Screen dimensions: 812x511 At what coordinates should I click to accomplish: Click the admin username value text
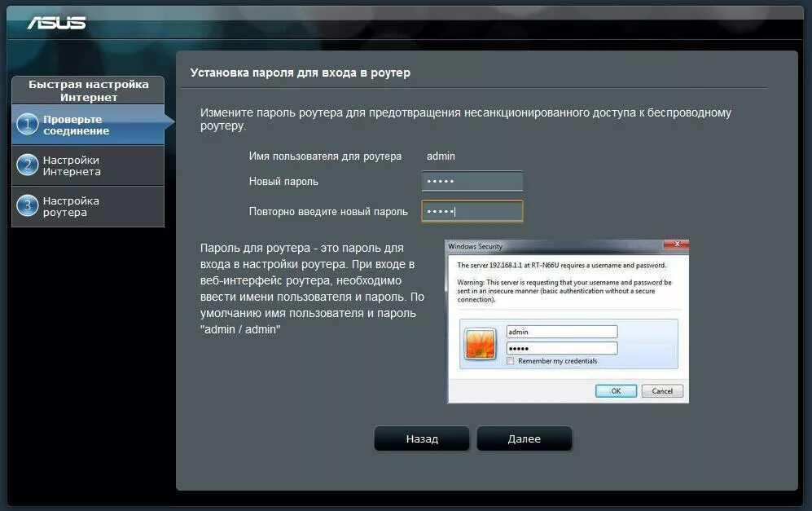pyautogui.click(x=441, y=156)
